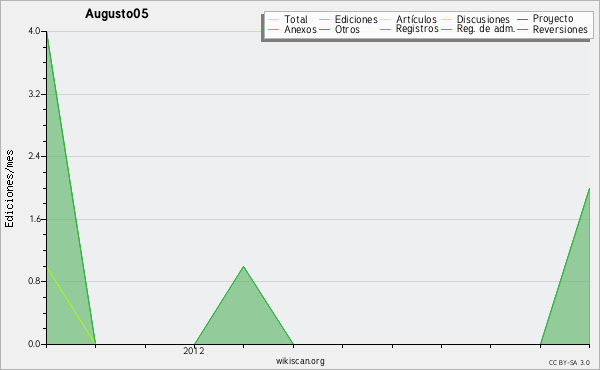The width and height of the screenshot is (600, 370).
Task: Click the Total legend entry
Action: click(x=295, y=19)
